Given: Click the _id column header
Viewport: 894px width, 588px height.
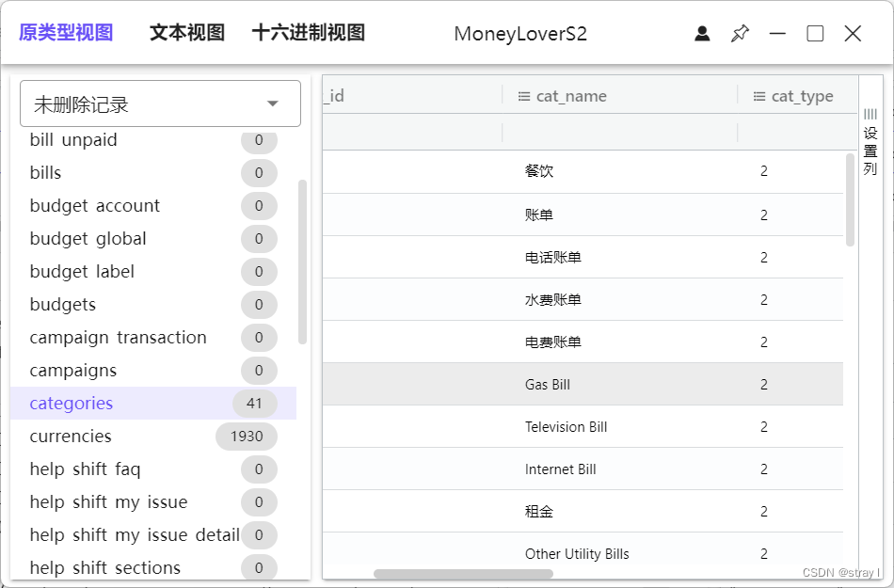Looking at the screenshot, I should (335, 96).
